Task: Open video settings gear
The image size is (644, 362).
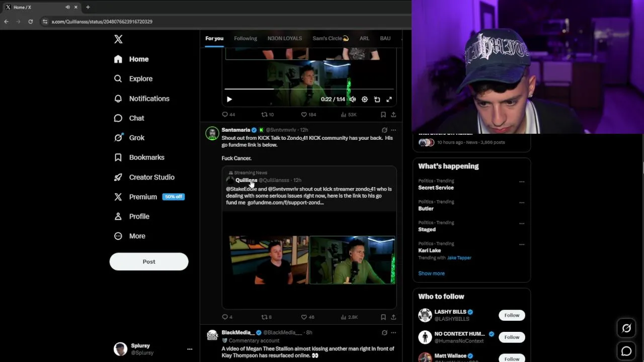Action: 365,100
